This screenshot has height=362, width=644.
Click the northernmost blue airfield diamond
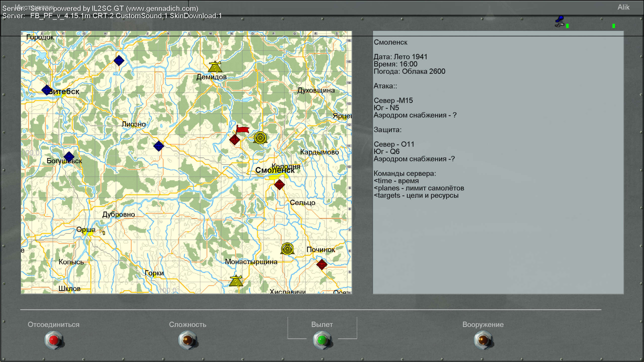tap(119, 60)
